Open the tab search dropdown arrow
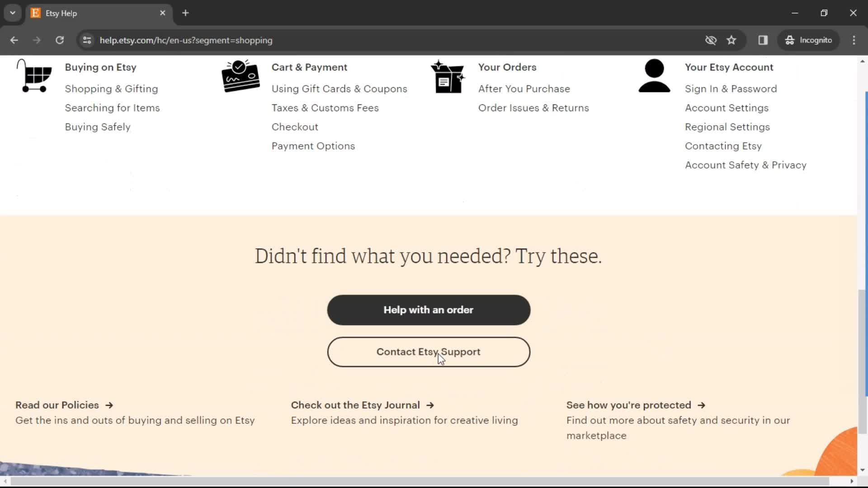The height and width of the screenshot is (488, 868). click(13, 13)
